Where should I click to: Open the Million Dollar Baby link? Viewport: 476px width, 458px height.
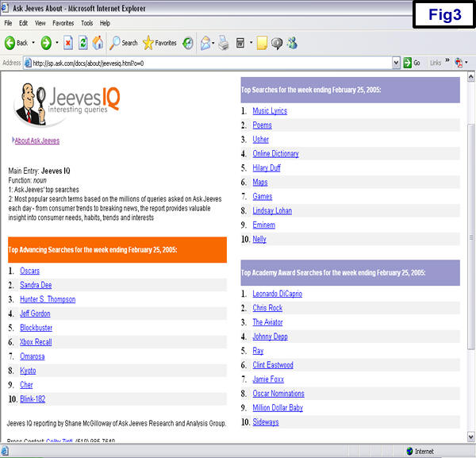click(278, 407)
